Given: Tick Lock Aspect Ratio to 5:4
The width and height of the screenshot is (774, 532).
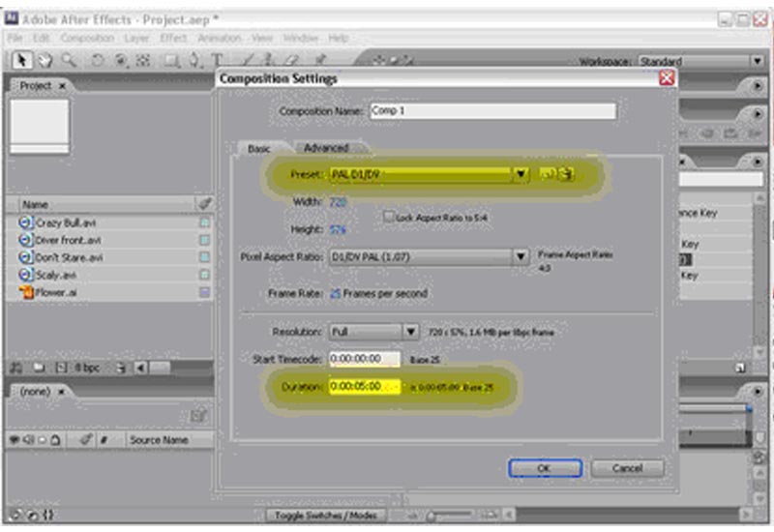Looking at the screenshot, I should point(389,216).
